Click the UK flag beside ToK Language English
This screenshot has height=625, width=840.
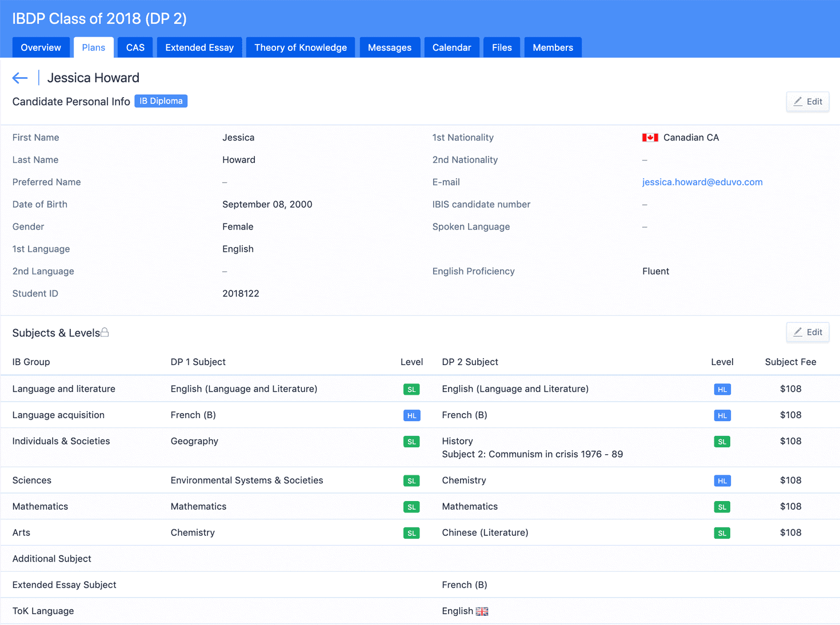pyautogui.click(x=482, y=611)
